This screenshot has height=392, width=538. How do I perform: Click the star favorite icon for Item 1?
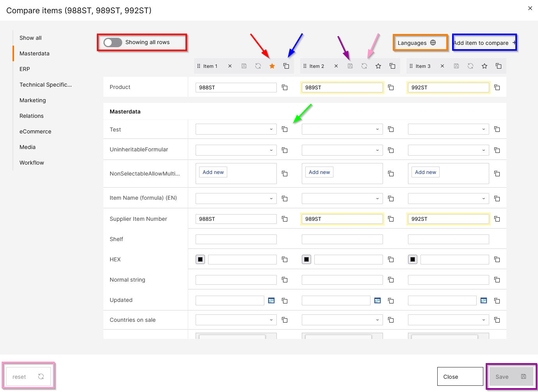tap(272, 66)
